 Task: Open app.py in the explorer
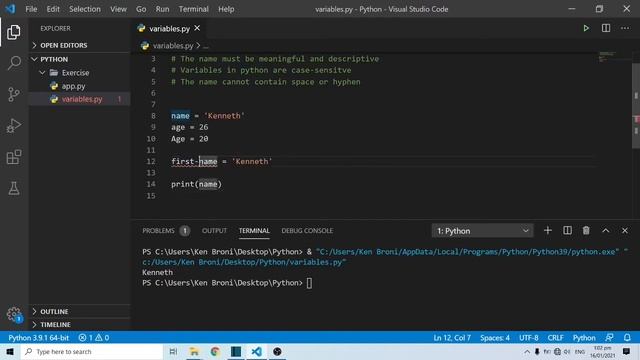coord(73,86)
